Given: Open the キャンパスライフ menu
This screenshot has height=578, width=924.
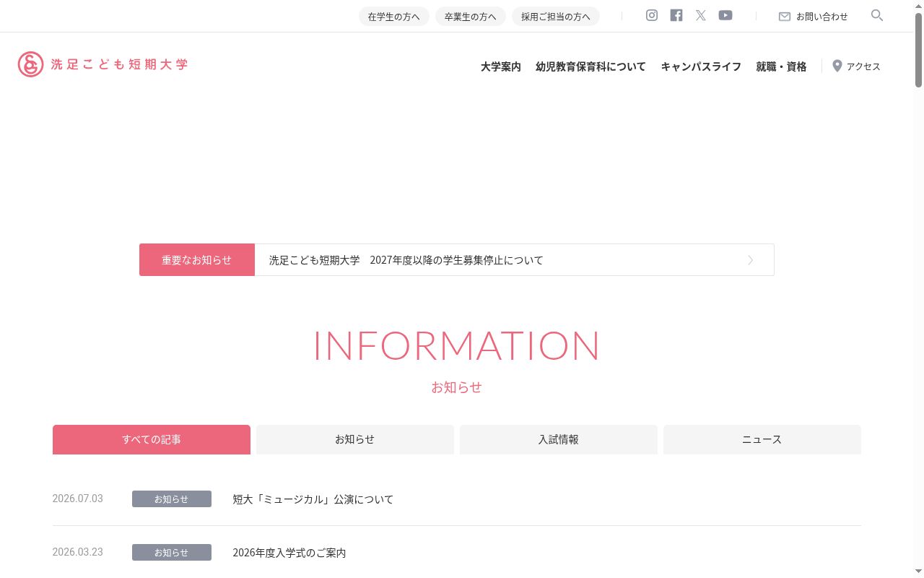Looking at the screenshot, I should tap(701, 66).
